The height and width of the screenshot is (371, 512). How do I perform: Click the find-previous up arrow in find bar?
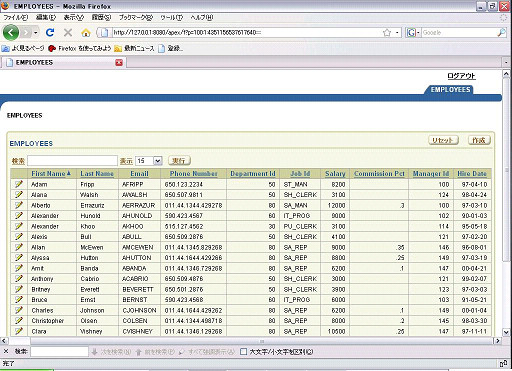tap(139, 352)
